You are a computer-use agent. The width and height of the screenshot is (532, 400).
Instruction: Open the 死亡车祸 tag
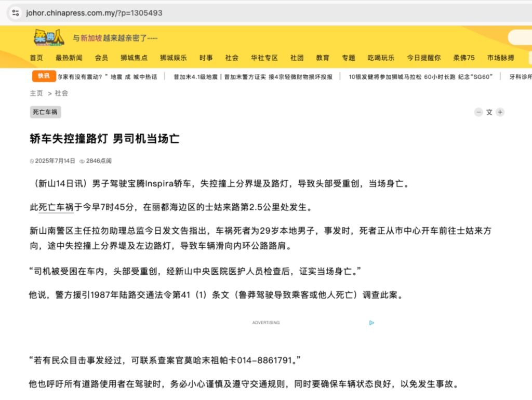click(x=45, y=112)
